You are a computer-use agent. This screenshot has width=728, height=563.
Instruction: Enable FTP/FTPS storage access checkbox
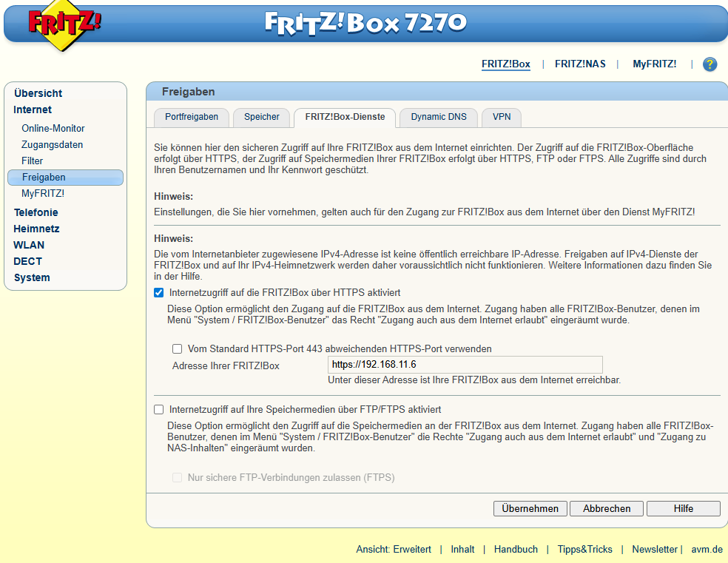pos(159,409)
